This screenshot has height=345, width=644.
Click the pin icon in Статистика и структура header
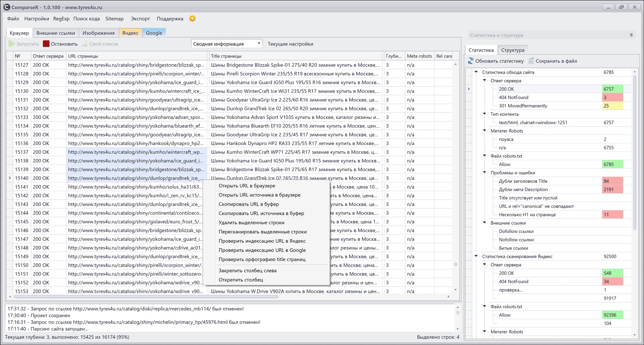(631, 35)
